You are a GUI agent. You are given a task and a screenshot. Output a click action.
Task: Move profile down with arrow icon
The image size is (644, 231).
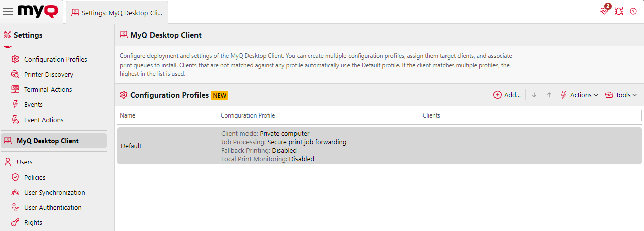(x=534, y=95)
